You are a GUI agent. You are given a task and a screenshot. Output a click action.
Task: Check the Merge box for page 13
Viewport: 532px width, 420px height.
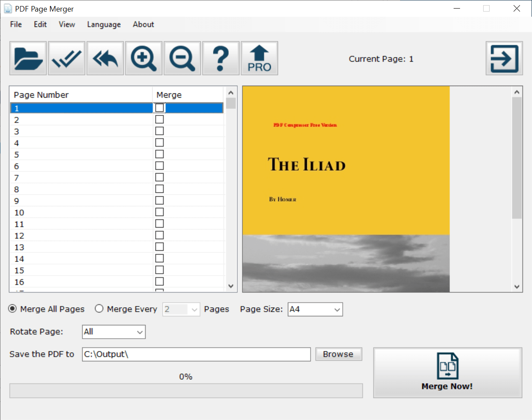(159, 246)
